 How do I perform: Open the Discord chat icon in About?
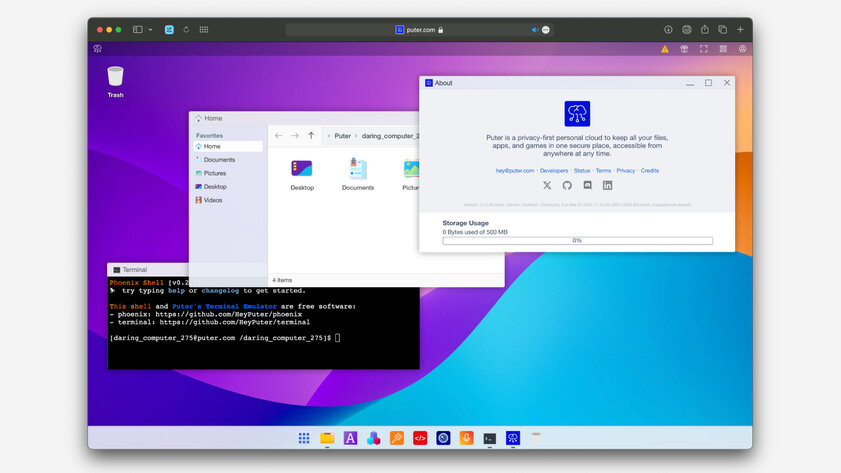pyautogui.click(x=587, y=186)
